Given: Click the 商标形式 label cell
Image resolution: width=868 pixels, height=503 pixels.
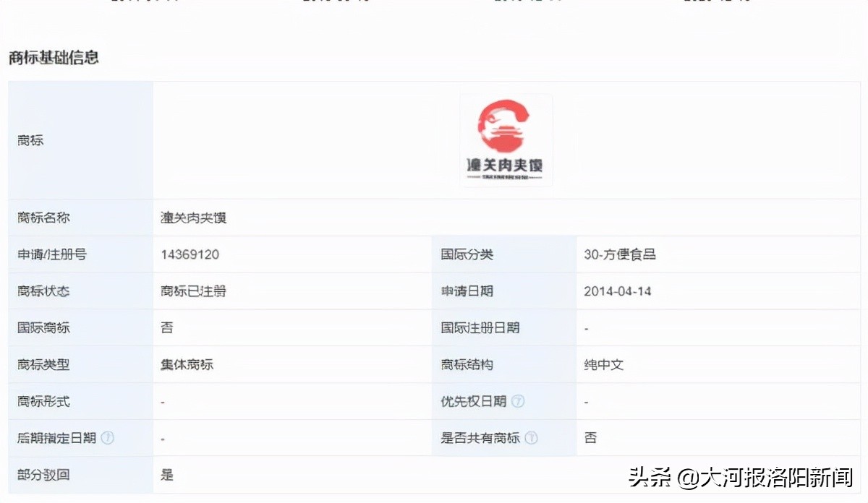Looking at the screenshot, I should (x=80, y=401).
